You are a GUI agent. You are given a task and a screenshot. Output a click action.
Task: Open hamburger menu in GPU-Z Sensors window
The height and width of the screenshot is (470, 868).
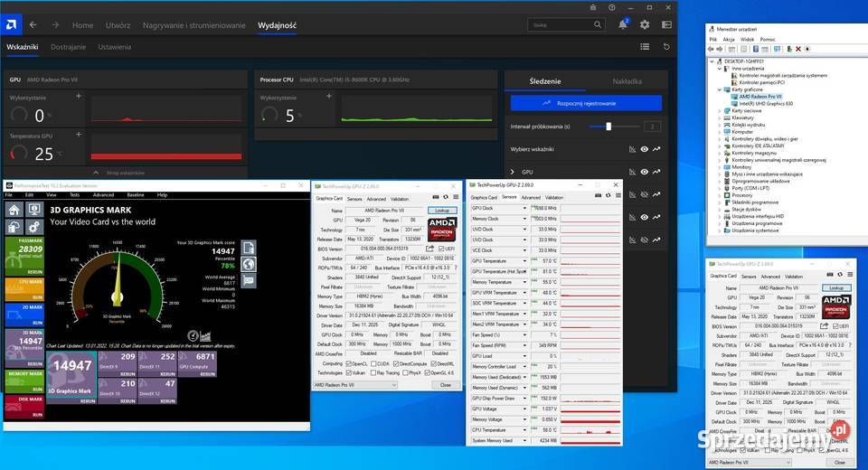[618, 195]
